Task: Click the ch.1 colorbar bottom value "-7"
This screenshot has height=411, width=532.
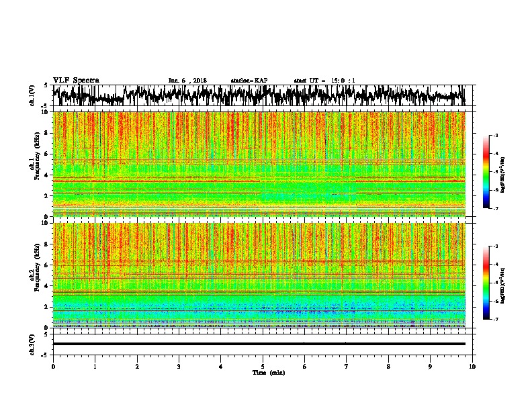Action: coord(496,208)
